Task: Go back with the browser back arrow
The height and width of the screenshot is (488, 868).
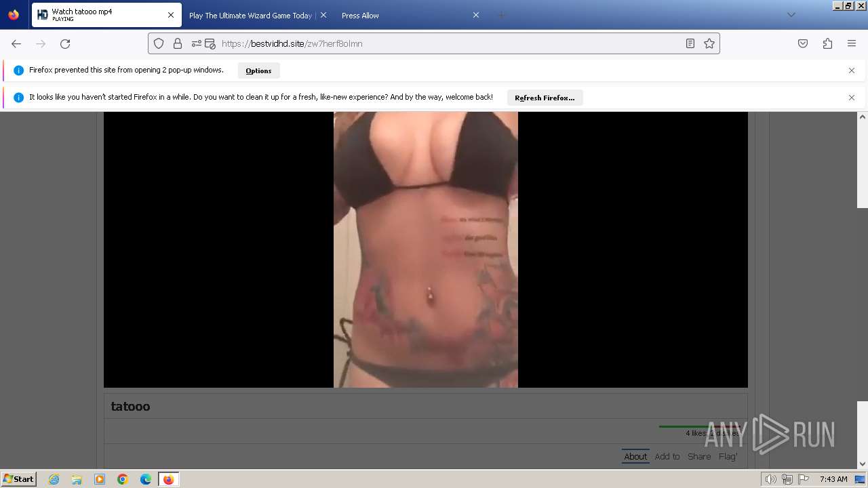Action: tap(16, 43)
